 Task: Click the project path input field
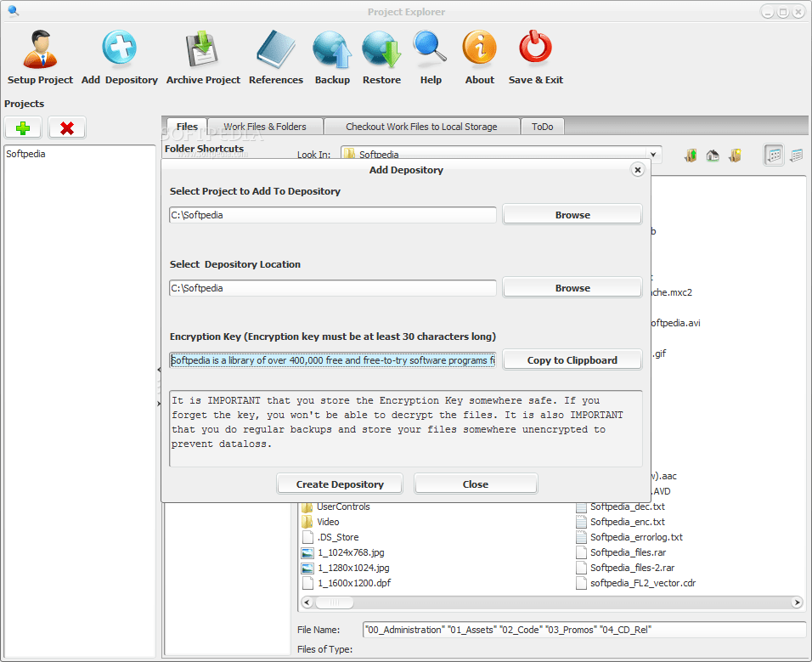[x=332, y=215]
